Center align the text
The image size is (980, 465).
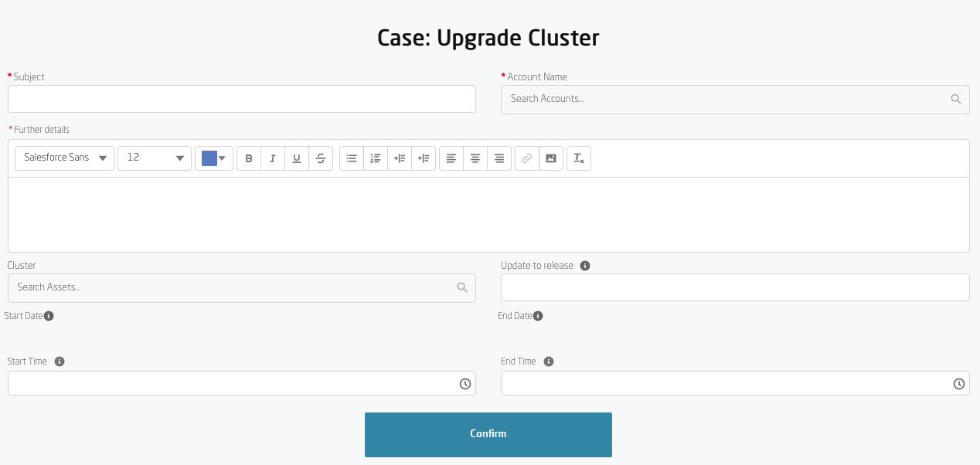(475, 158)
